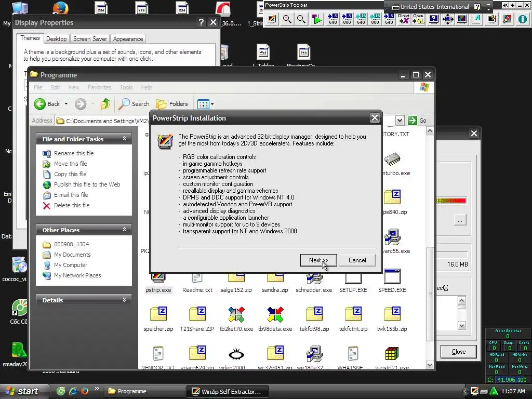
Task: Click the teal info icon in PowerStrip Toolbar
Action: [522, 19]
